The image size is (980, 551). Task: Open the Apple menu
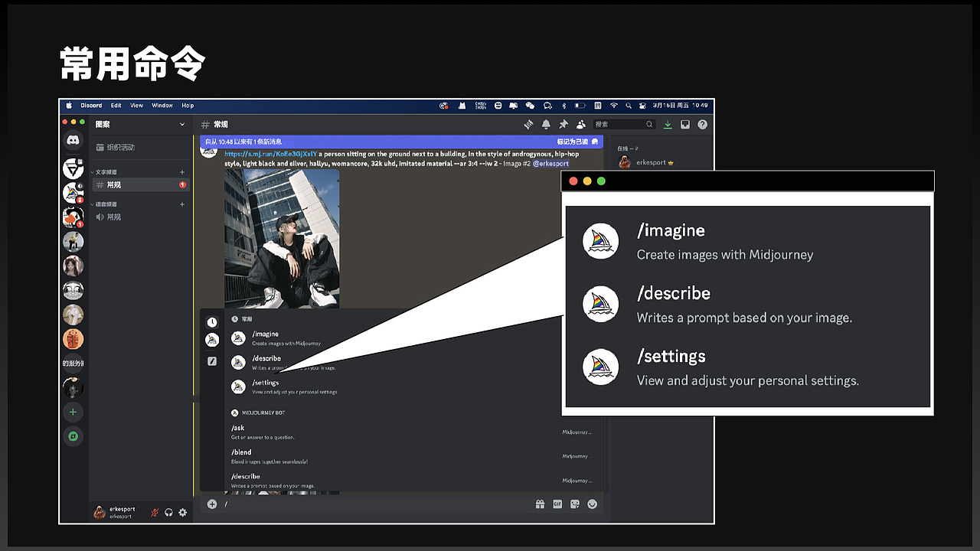coord(69,105)
